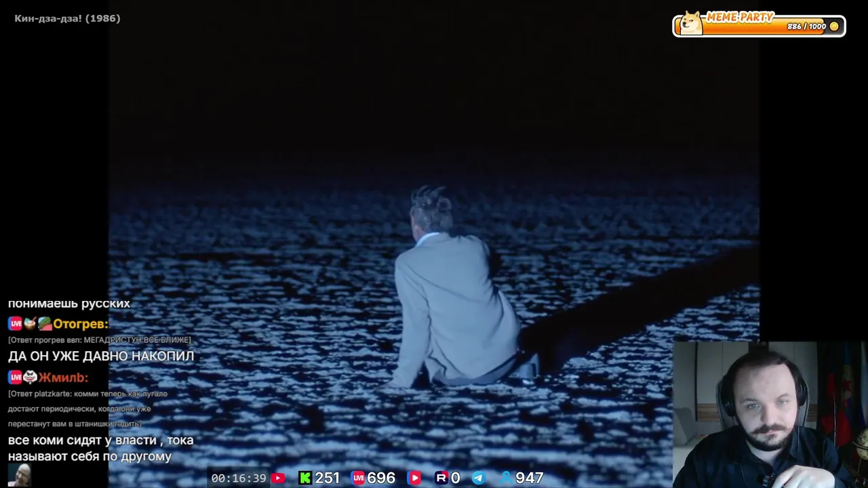Click the streamer webcam video feed
Screen dimensions: 868x488
770,415
